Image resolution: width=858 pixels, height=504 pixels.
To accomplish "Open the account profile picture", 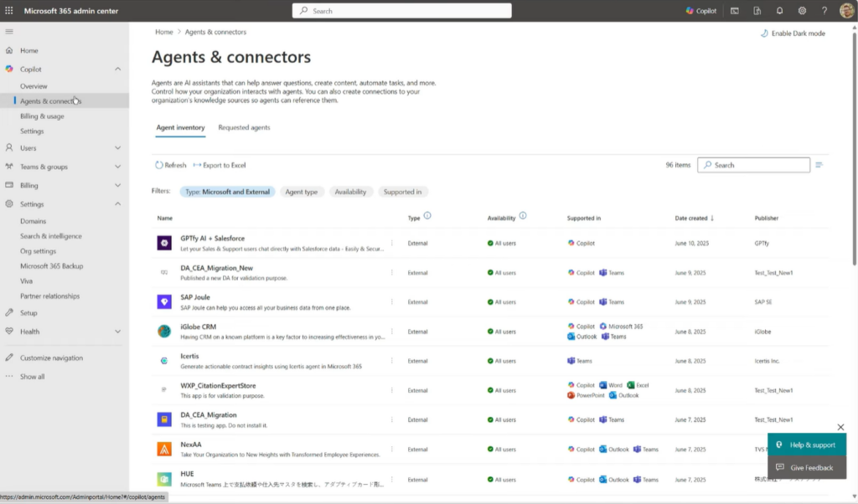I will coord(846,11).
